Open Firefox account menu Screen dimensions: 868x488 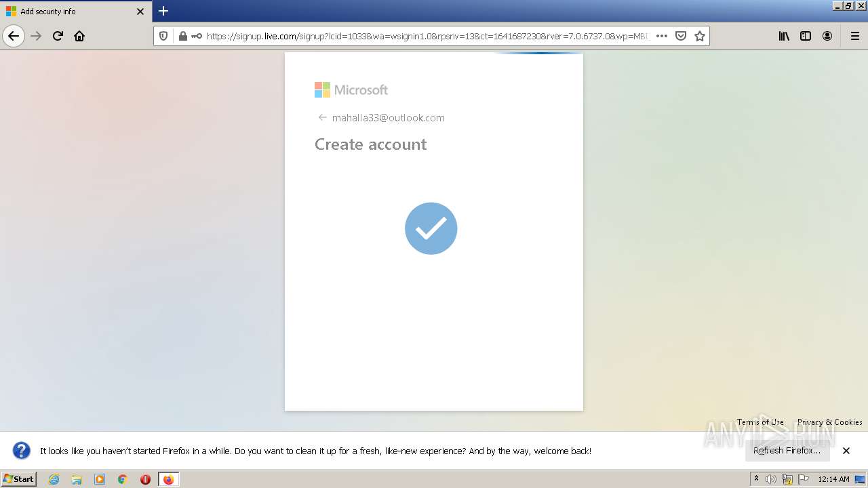coord(827,36)
